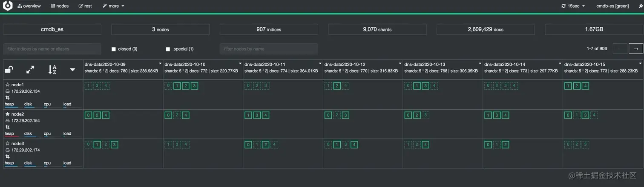
Task: Click the crop icon under node3
Action: [8, 156]
